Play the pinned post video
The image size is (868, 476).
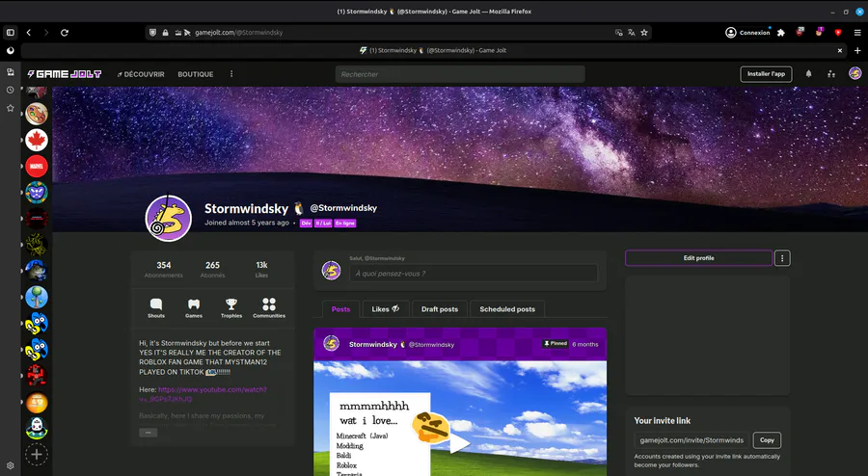460,443
